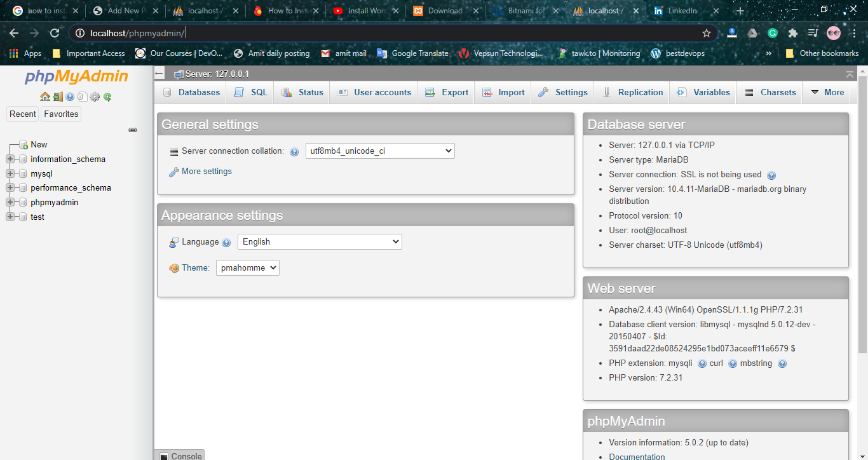
Task: Expand the phpmyadmin database tree node
Action: click(10, 202)
